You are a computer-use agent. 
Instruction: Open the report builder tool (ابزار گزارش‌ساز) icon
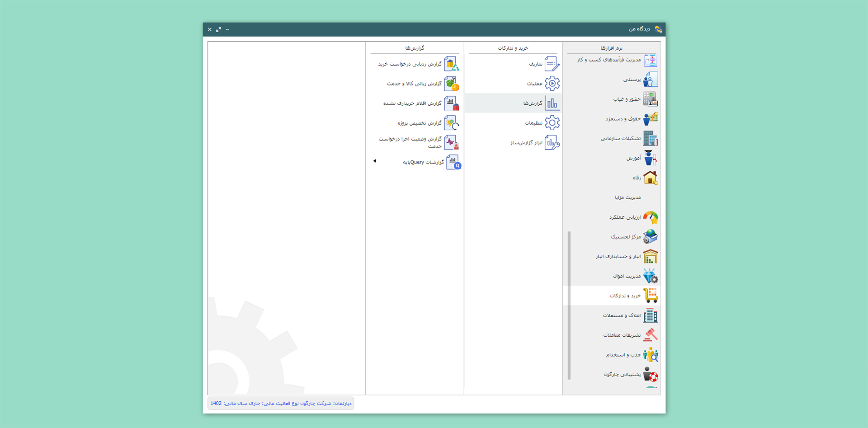tap(552, 143)
